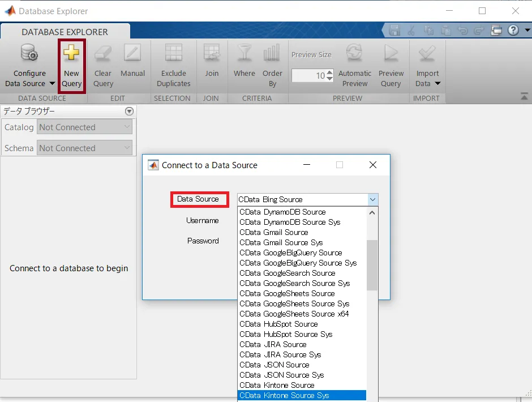
Task: Expand the Import Data dropdown arrow
Action: (x=438, y=83)
